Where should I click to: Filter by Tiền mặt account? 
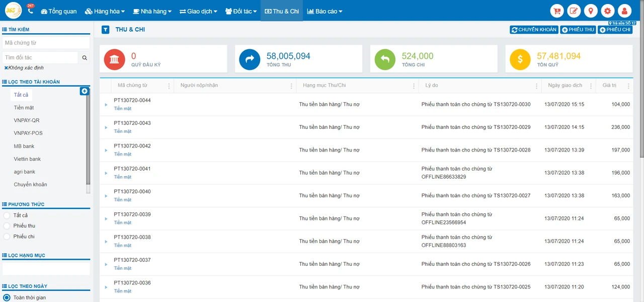tap(24, 108)
